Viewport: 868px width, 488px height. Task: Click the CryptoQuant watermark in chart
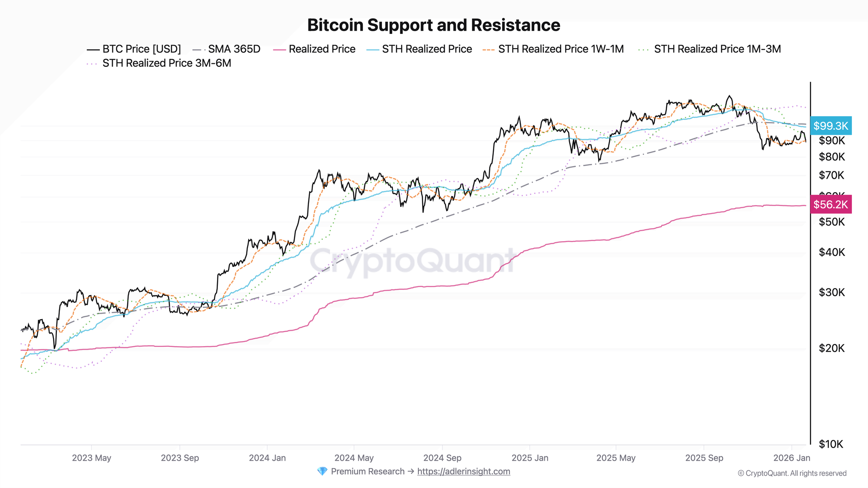click(412, 260)
